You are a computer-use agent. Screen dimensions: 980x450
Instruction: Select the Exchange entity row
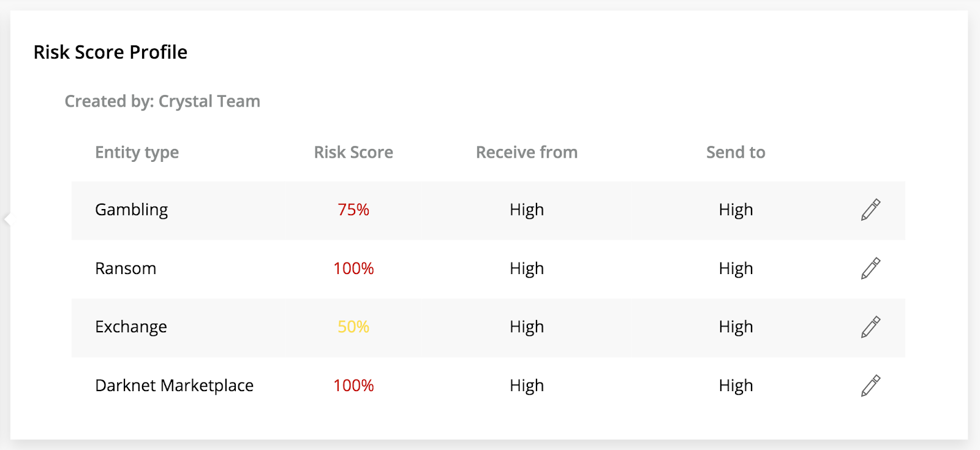[x=130, y=327]
